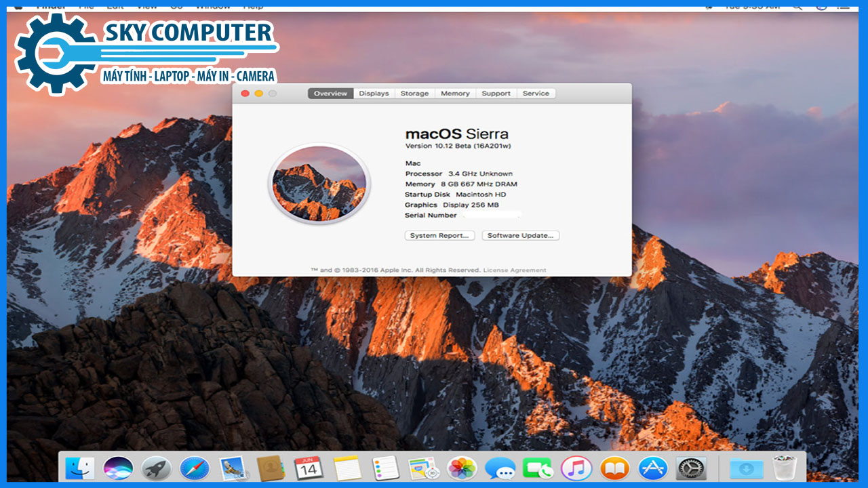Screen dimensions: 868x488
Task: Open the Trash in dock
Action: click(x=785, y=468)
